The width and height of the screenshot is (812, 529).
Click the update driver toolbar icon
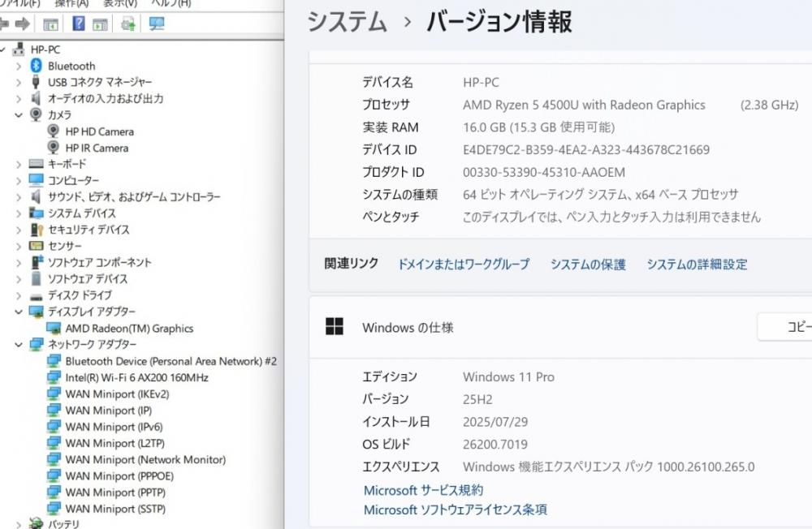pos(127,24)
